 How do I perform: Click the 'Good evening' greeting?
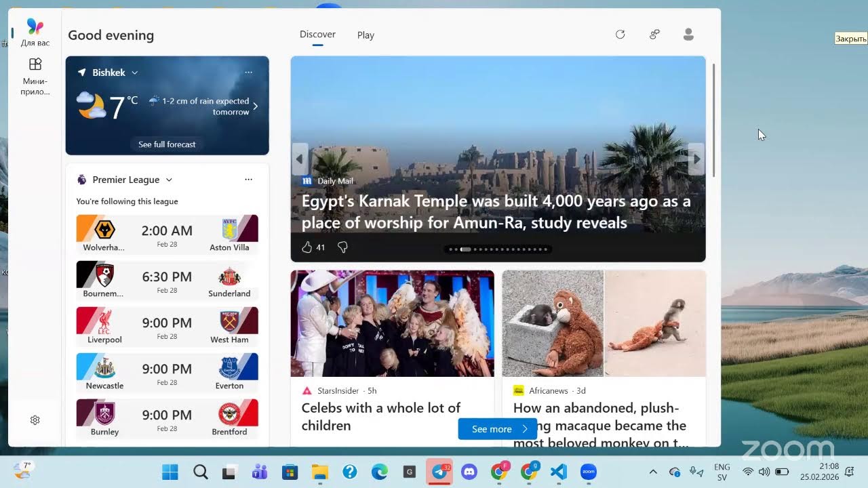(111, 35)
